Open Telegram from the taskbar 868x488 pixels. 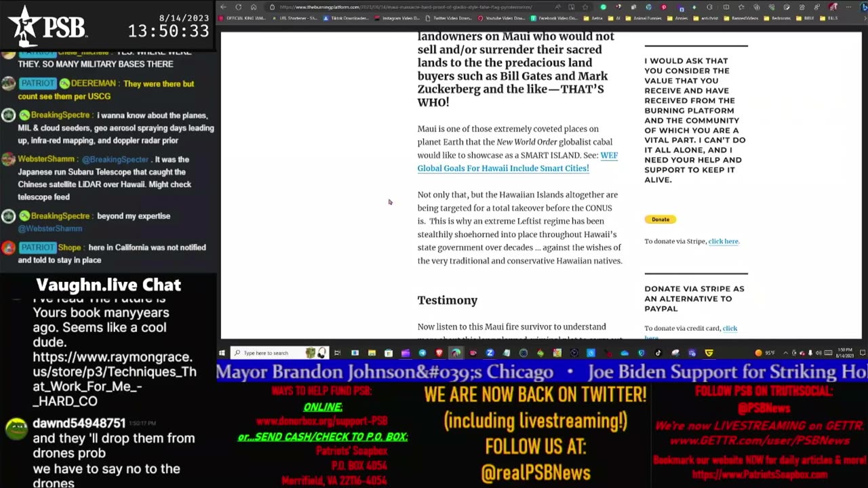coord(422,352)
